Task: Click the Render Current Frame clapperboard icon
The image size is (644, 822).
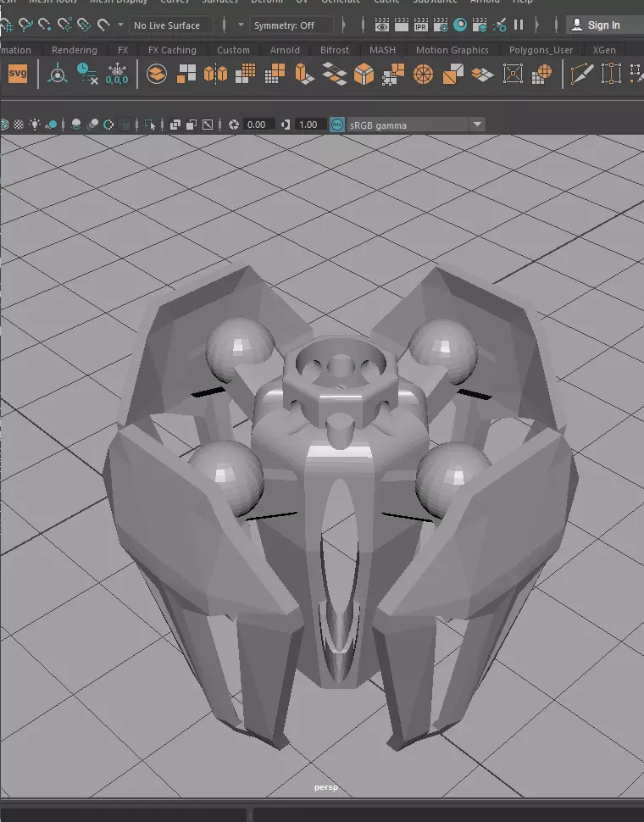Action: click(x=402, y=25)
